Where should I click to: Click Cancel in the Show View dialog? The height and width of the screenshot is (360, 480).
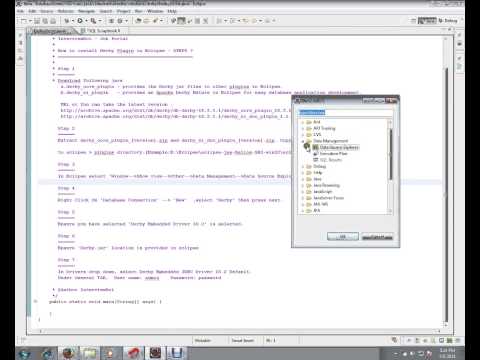[377, 237]
